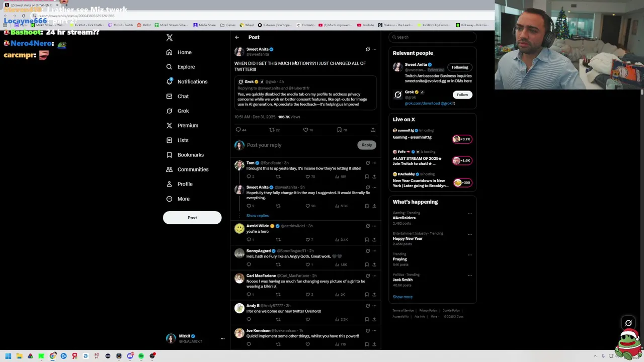The height and width of the screenshot is (362, 644).
Task: Click the Search field
Action: click(x=433, y=37)
